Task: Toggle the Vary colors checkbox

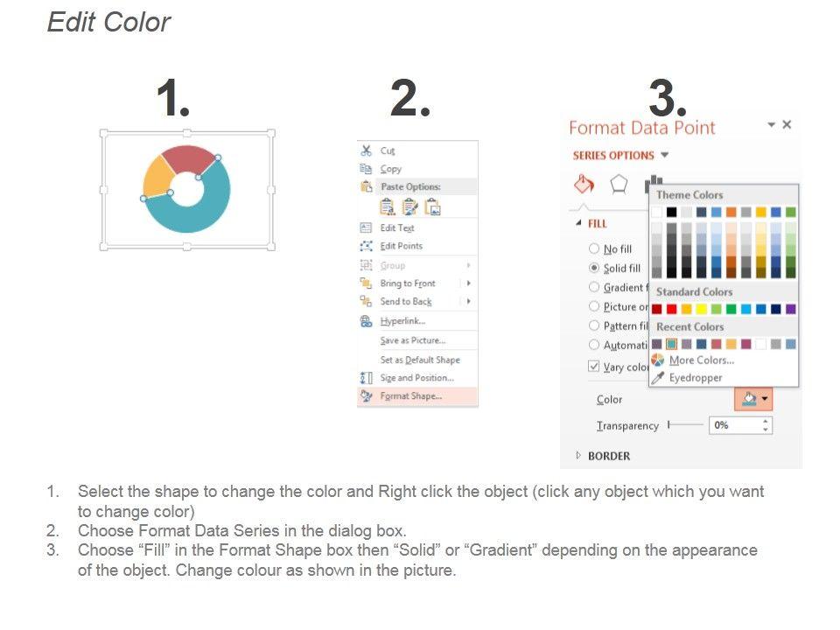Action: click(595, 367)
